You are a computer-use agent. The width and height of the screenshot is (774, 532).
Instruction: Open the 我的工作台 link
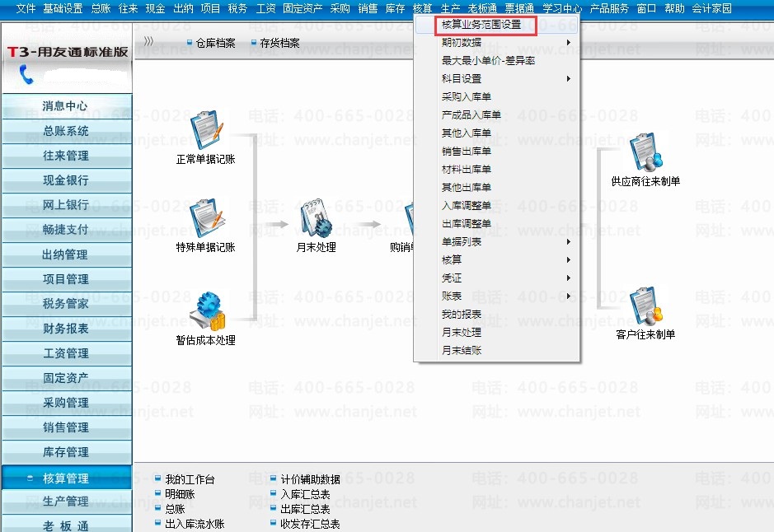coord(190,479)
